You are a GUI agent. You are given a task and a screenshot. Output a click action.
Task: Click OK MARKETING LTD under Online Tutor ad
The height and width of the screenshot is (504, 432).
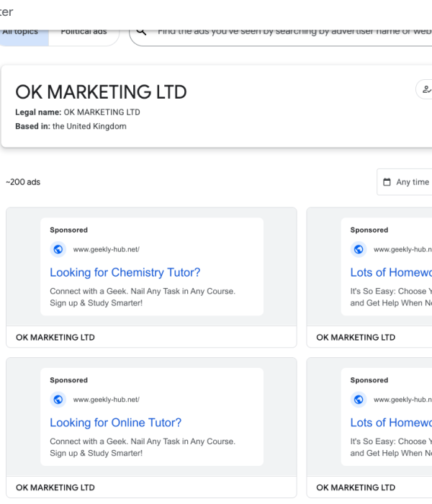[x=55, y=487]
